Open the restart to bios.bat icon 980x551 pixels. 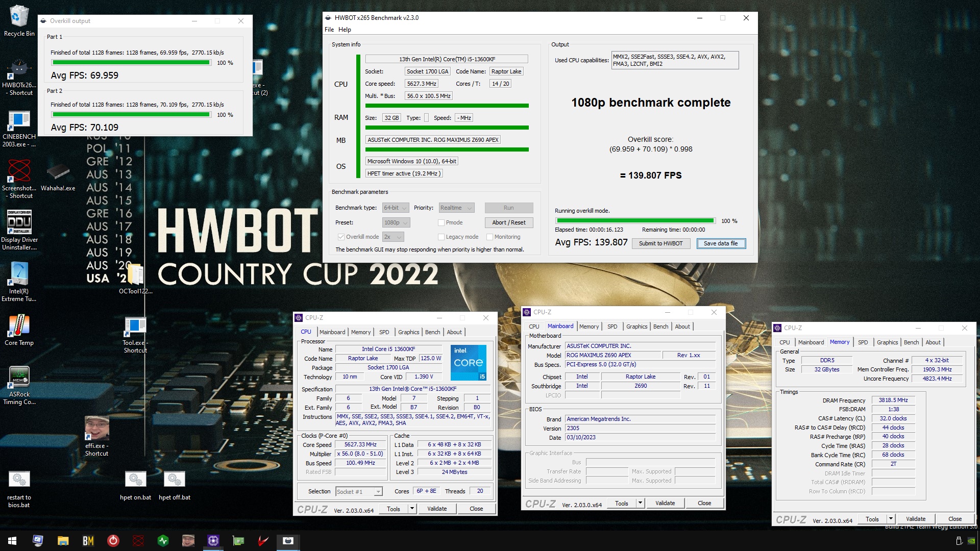[x=19, y=489]
